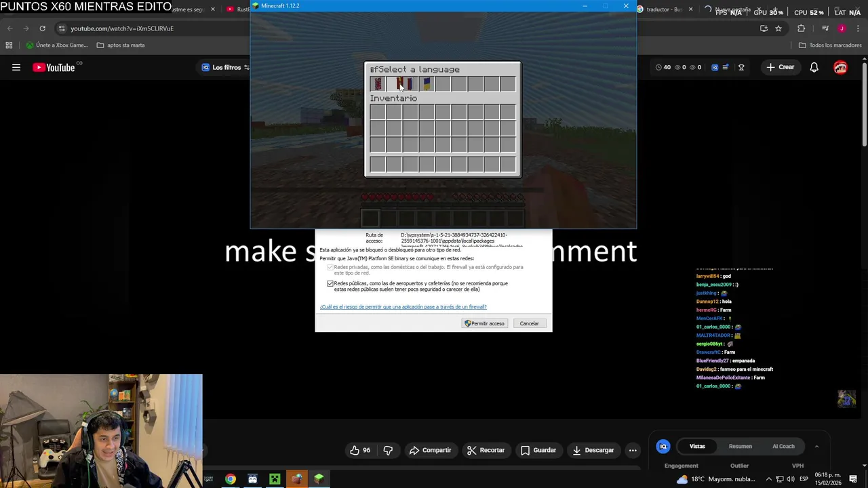Switch to the Resumen tab
The height and width of the screenshot is (488, 868).
coord(741,446)
